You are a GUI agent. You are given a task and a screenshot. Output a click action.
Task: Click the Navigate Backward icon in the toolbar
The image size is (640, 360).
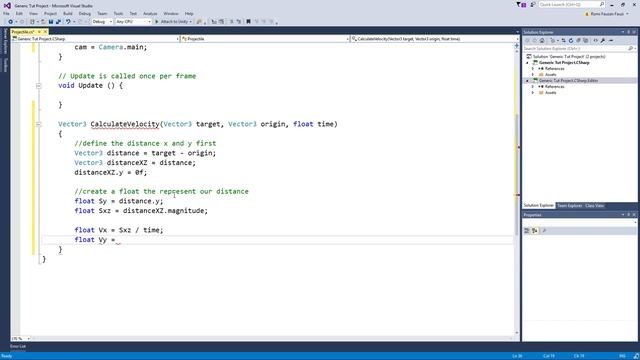coord(11,22)
